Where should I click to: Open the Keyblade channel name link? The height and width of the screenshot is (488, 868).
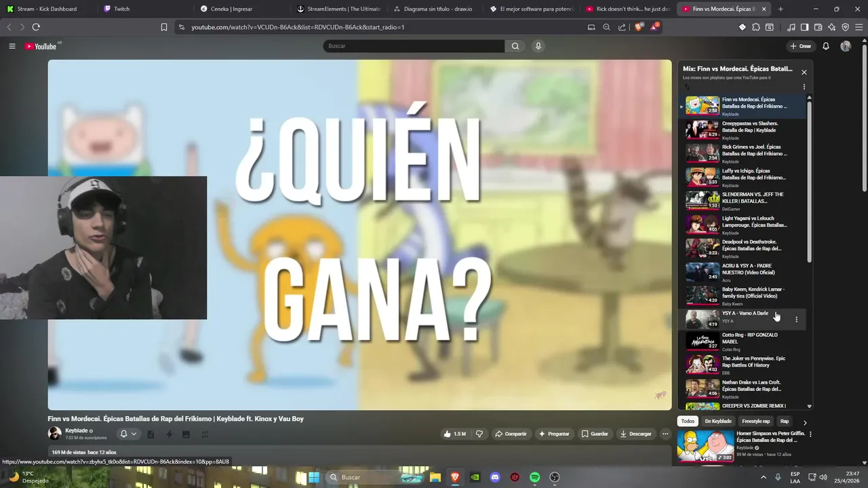point(76,430)
